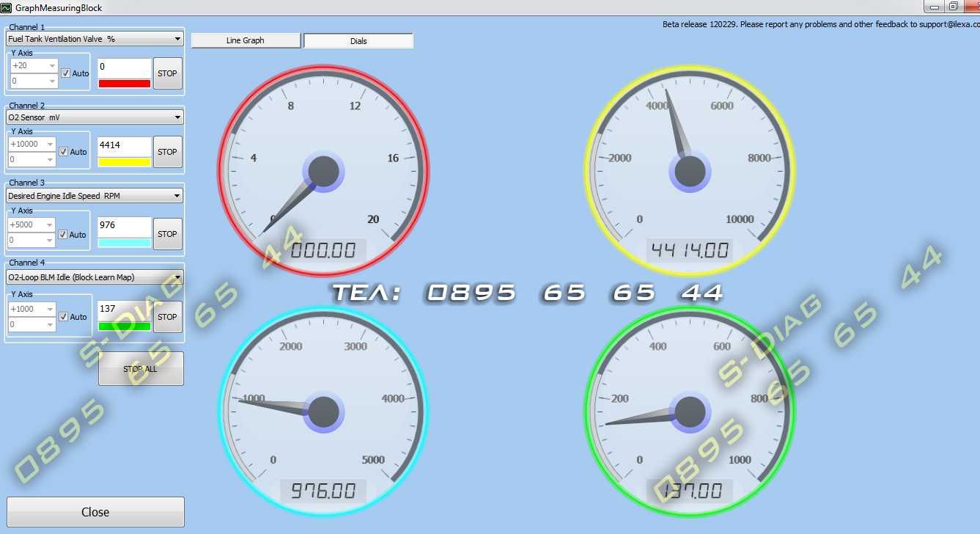Click the Close button at bottom left
This screenshot has height=534, width=980.
click(95, 512)
